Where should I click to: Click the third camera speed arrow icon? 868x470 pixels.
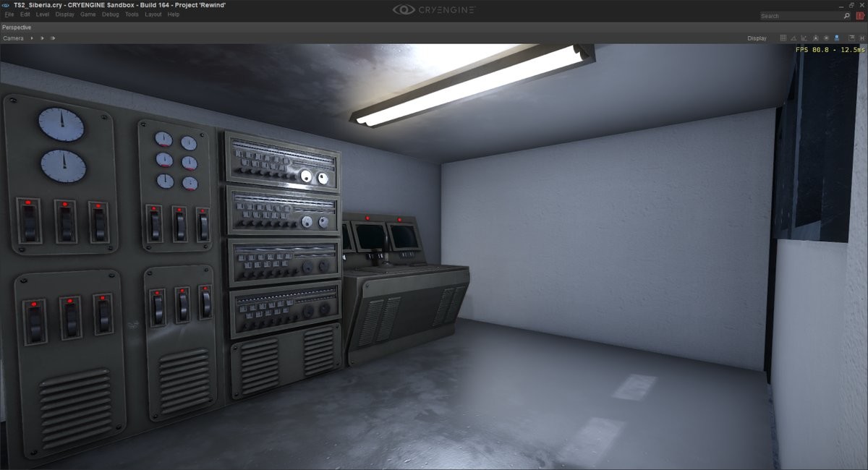coord(52,38)
